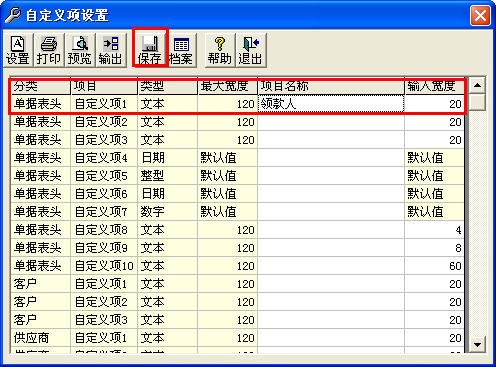Image resolution: width=496 pixels, height=367 pixels.
Task: Click the 打印 (Print) printer icon
Action: coord(49,50)
